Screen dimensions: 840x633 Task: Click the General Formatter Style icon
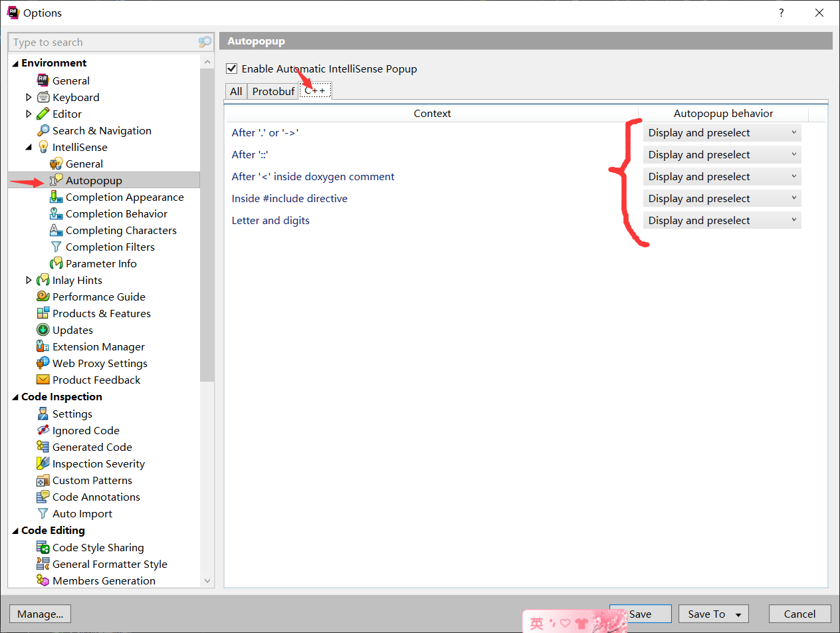(x=43, y=564)
